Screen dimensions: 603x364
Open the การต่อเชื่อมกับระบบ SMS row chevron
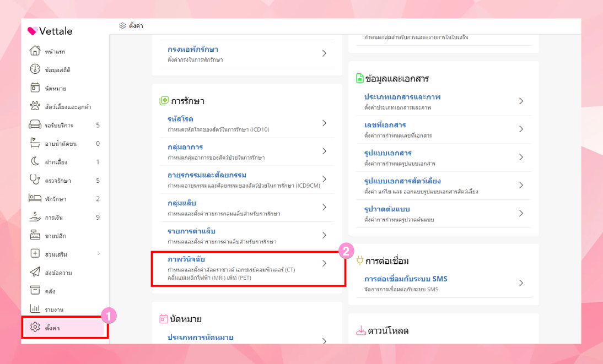[521, 283]
